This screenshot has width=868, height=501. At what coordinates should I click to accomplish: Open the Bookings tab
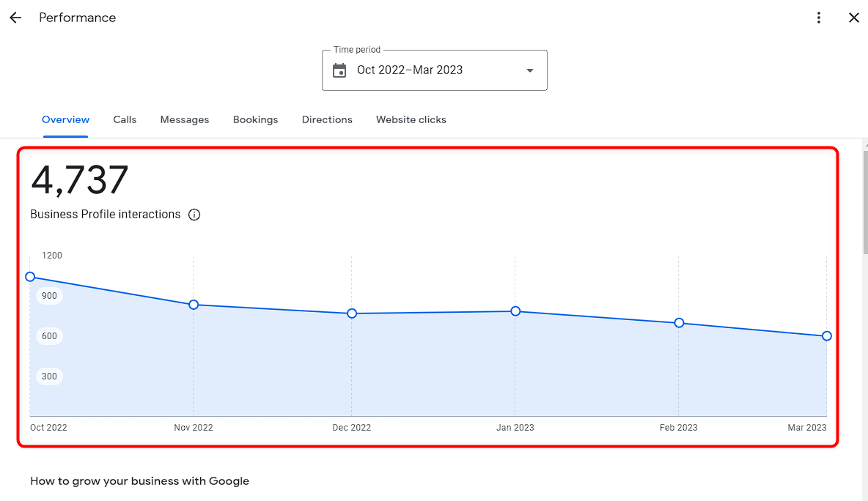click(x=255, y=119)
